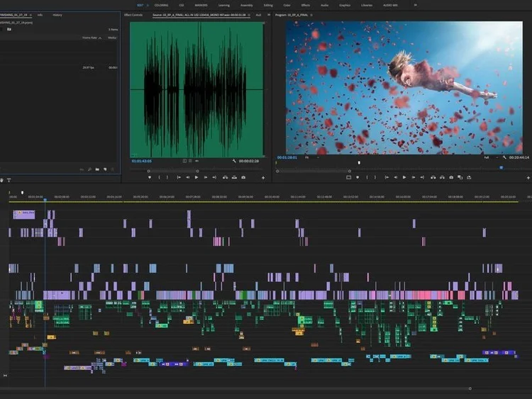Click the trash delete icon in Project panel
532x399 pixels.
click(x=113, y=169)
